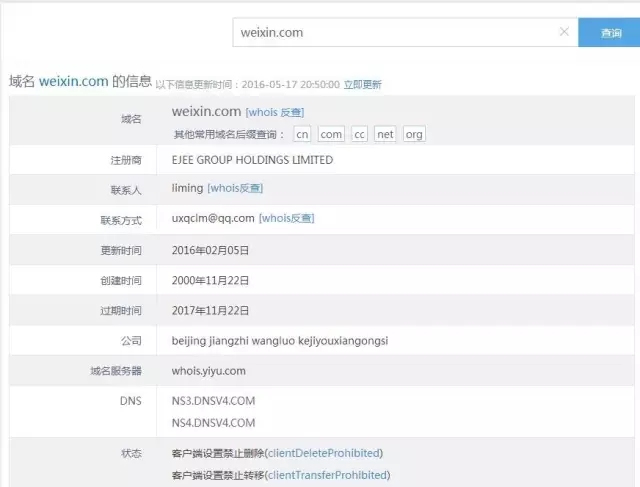Click the whois.yiyu.com name server value
The width and height of the screenshot is (640, 487).
[208, 371]
